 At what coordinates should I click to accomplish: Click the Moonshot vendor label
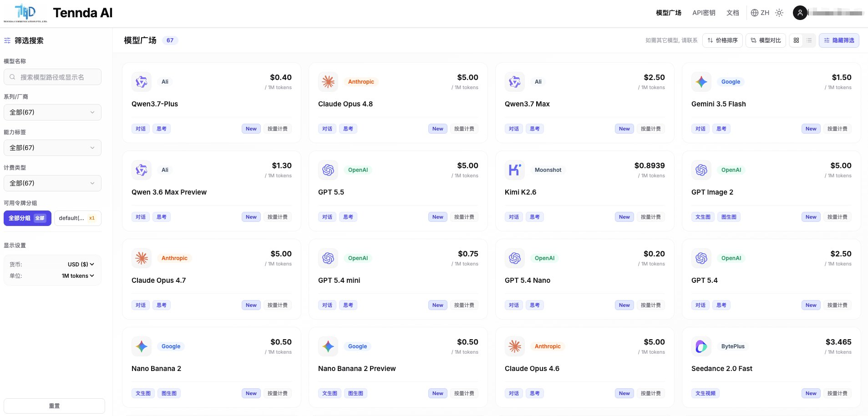548,170
